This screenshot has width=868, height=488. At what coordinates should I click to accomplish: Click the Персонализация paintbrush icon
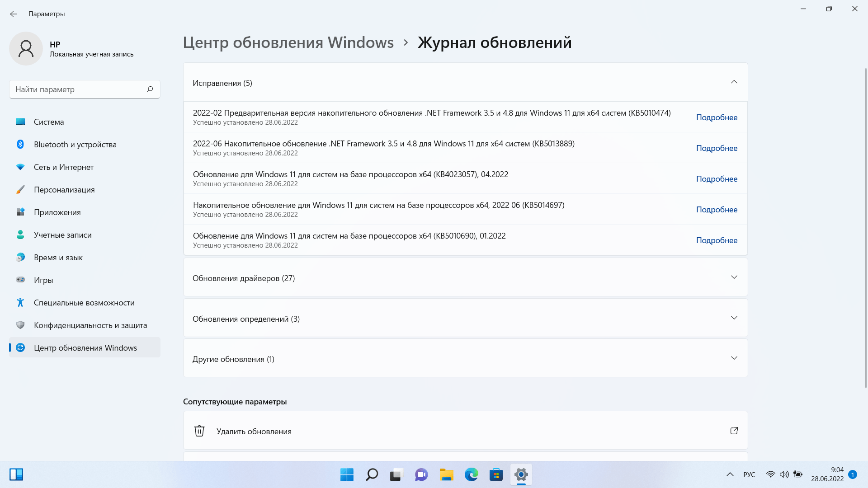tap(20, 190)
